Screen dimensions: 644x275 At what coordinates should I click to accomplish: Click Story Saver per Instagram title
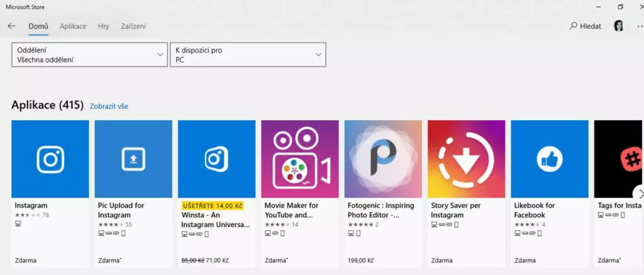pos(457,210)
